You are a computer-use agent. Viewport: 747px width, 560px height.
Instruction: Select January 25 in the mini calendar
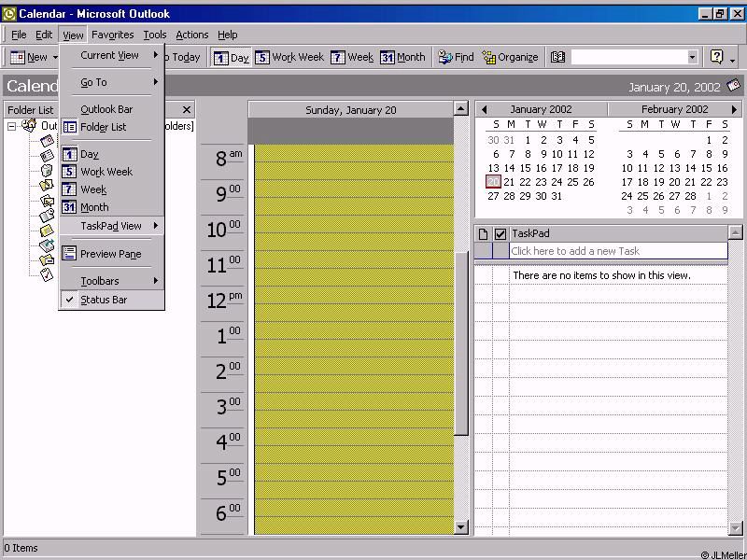(572, 182)
